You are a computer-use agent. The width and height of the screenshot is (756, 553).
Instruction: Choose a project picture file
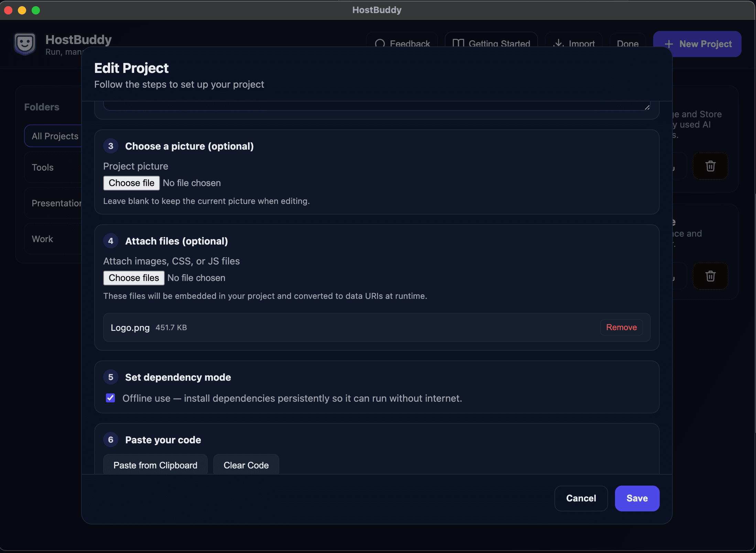131,183
